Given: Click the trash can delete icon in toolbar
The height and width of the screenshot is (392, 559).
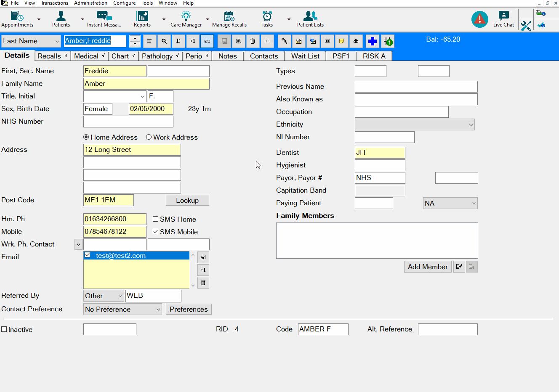Looking at the screenshot, I should pyautogui.click(x=253, y=41).
